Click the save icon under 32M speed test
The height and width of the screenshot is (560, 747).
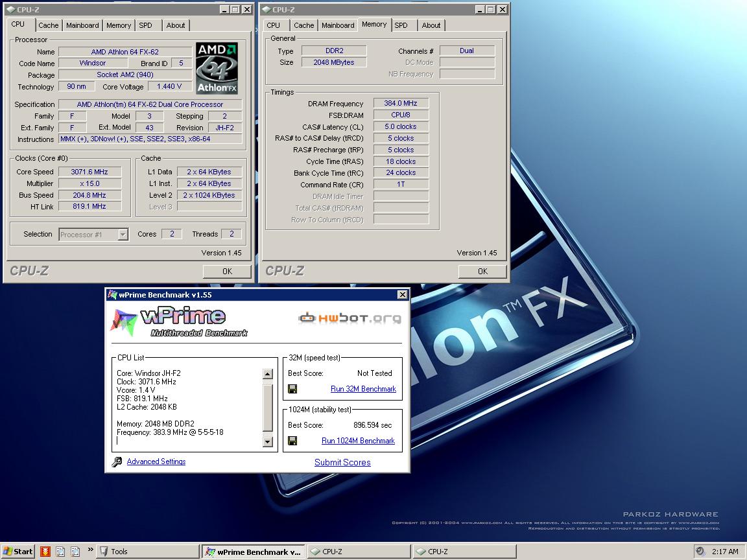click(292, 389)
